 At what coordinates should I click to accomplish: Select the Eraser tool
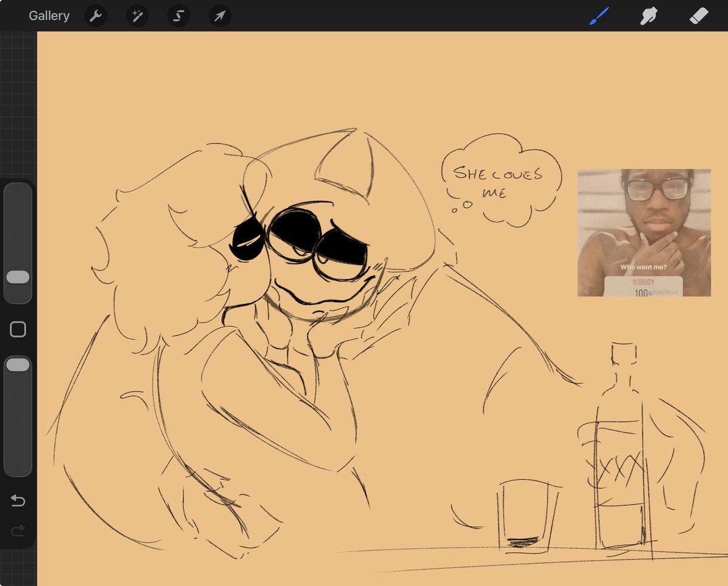(699, 16)
